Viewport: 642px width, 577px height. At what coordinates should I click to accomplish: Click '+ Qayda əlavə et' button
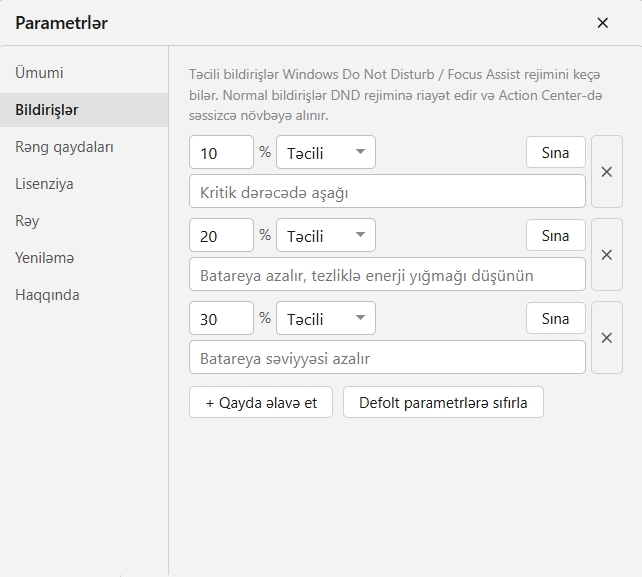(x=261, y=402)
